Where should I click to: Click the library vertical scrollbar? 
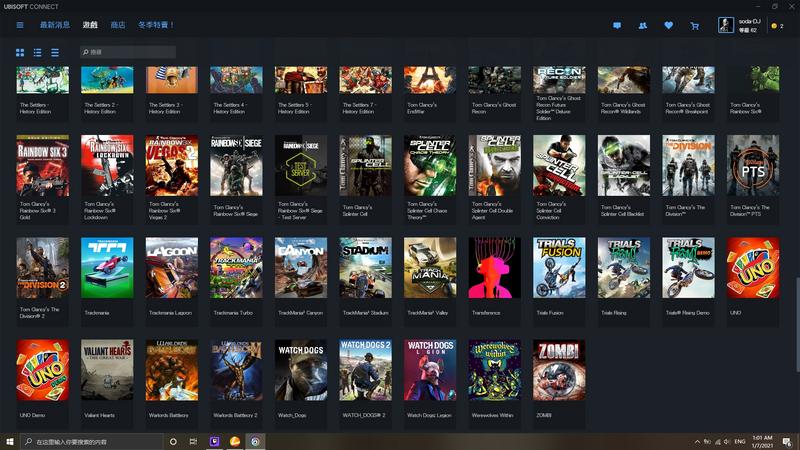pos(797,324)
